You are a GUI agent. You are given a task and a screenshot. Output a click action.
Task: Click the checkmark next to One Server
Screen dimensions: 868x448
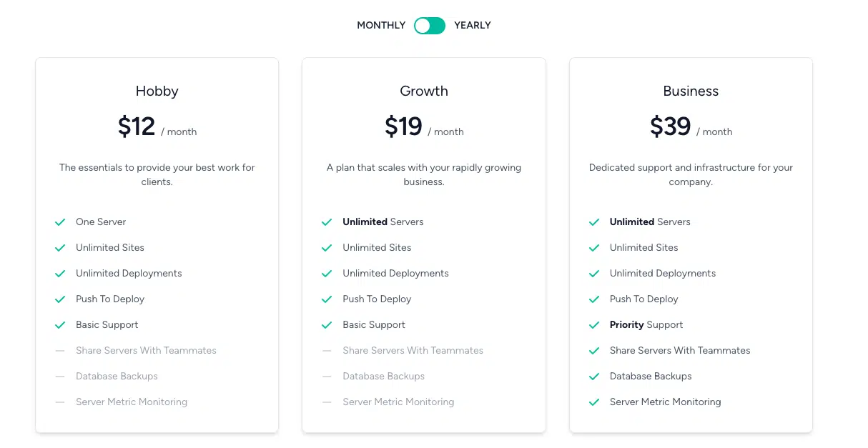pyautogui.click(x=60, y=221)
